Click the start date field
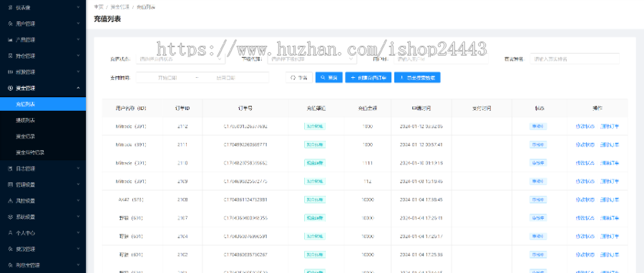 coord(167,77)
